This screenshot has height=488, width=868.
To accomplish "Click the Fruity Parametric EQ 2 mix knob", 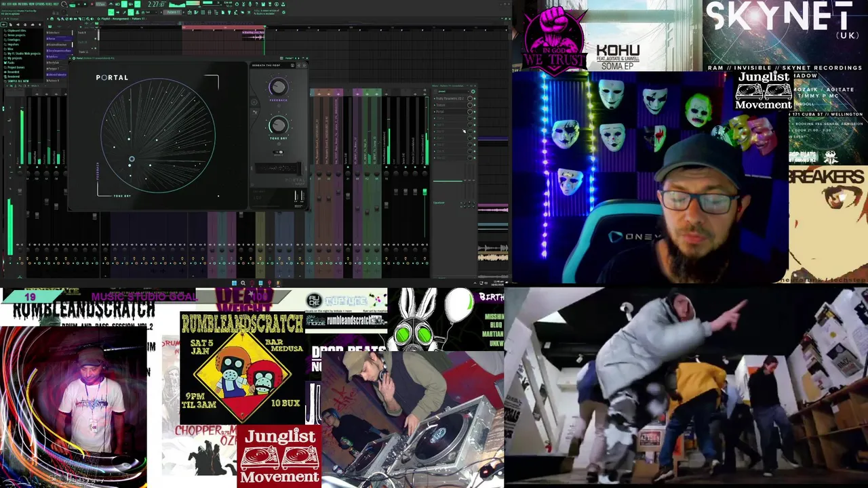I will click(x=470, y=98).
